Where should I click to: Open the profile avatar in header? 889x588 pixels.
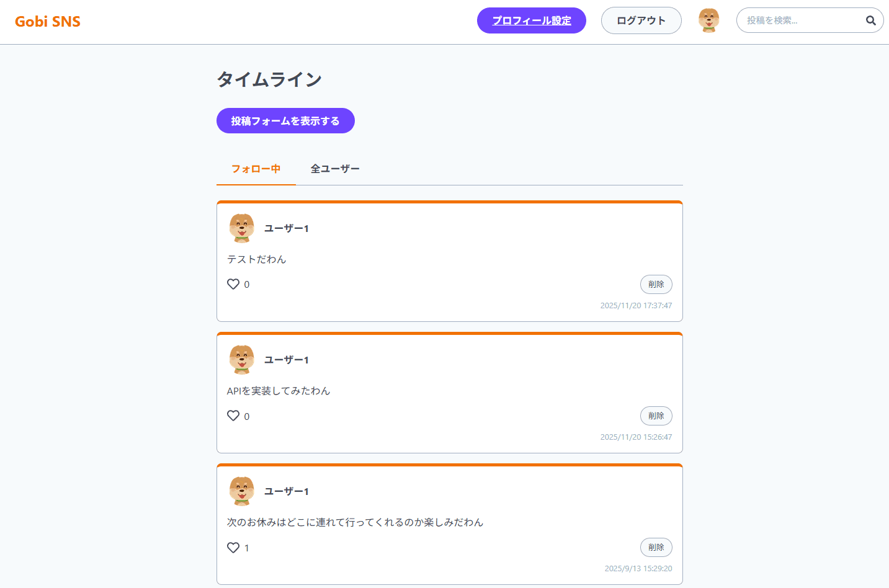708,20
